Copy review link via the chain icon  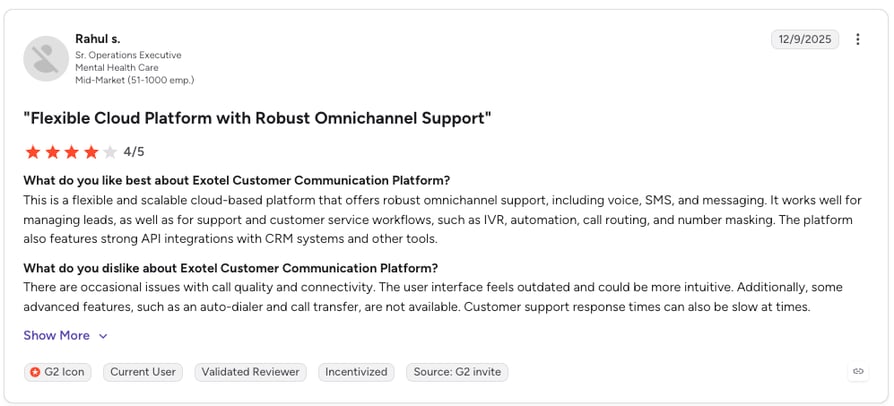coord(858,372)
